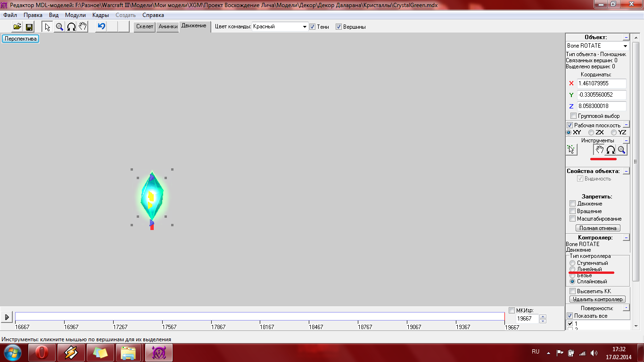Toggle the Вершины vertices checkbox
This screenshot has width=644, height=362.
point(339,27)
